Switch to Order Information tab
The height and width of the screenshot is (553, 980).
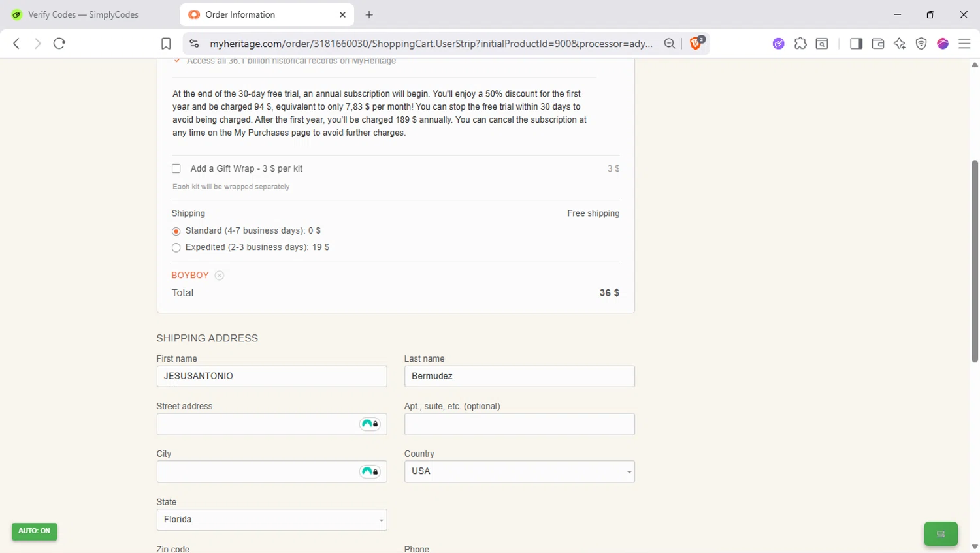[267, 14]
